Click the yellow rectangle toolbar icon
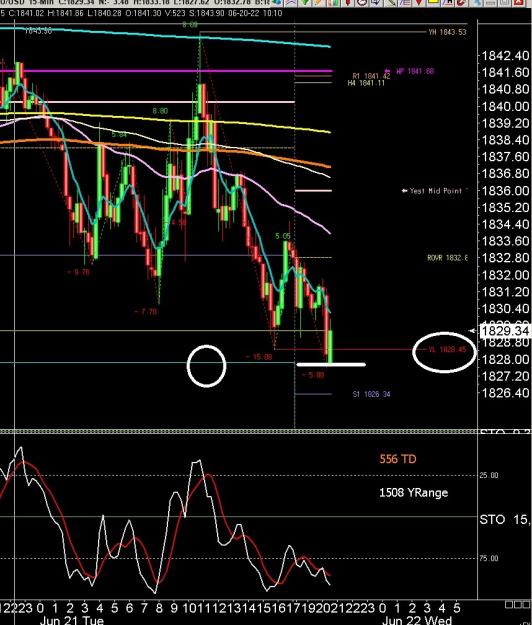Image resolution: width=532 pixels, height=625 pixels. coord(434,2)
